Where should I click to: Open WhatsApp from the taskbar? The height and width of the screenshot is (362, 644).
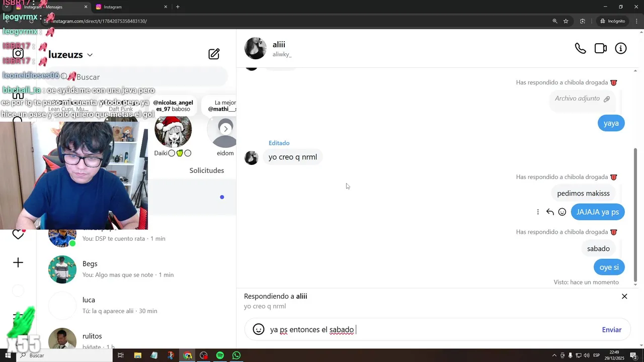(236, 355)
